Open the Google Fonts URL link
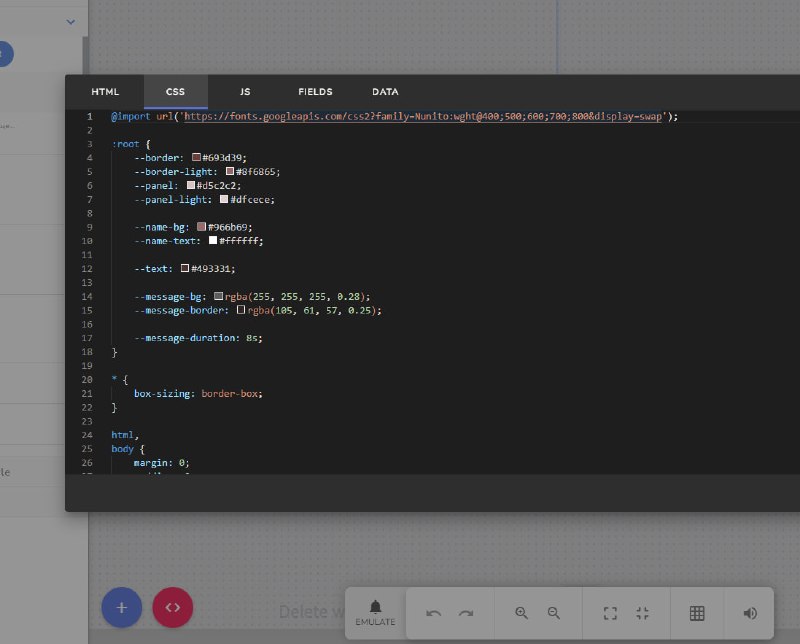 click(x=423, y=116)
